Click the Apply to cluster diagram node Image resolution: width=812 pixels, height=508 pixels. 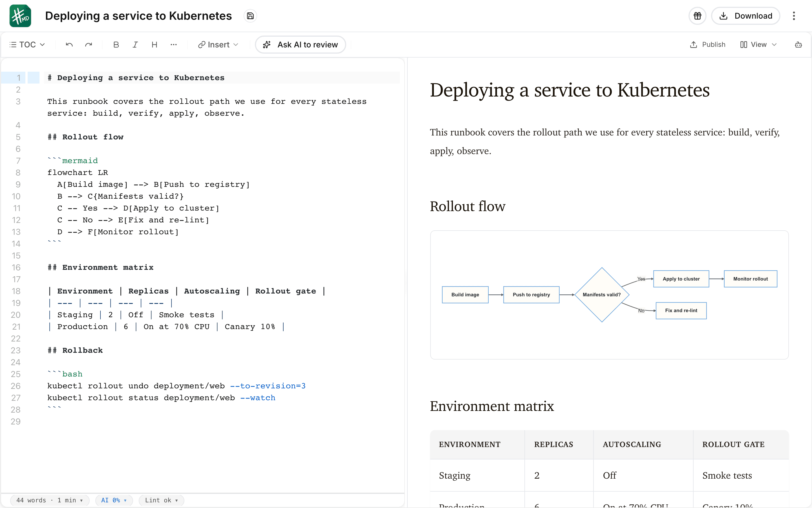point(681,279)
